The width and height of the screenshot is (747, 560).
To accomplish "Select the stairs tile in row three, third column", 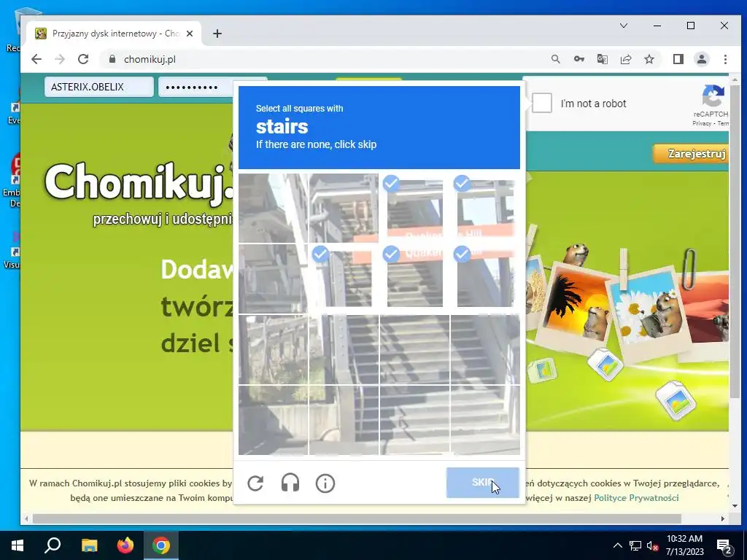I will point(414,349).
